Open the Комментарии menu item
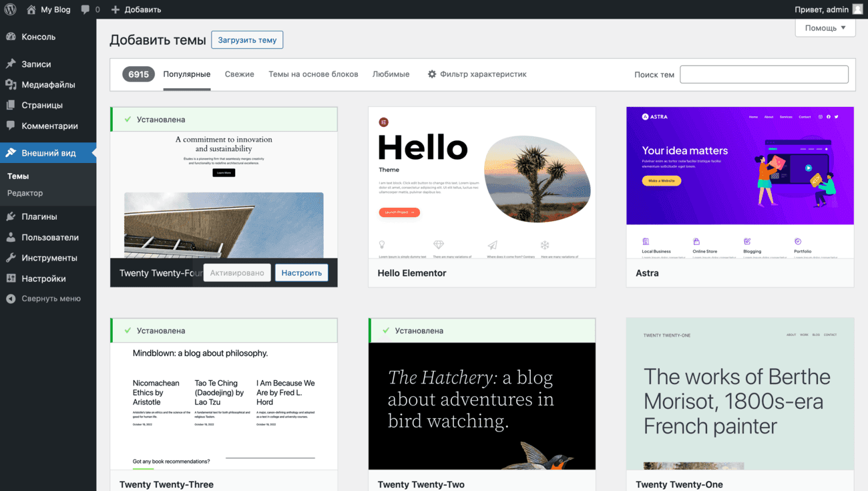868x491 pixels. click(48, 126)
